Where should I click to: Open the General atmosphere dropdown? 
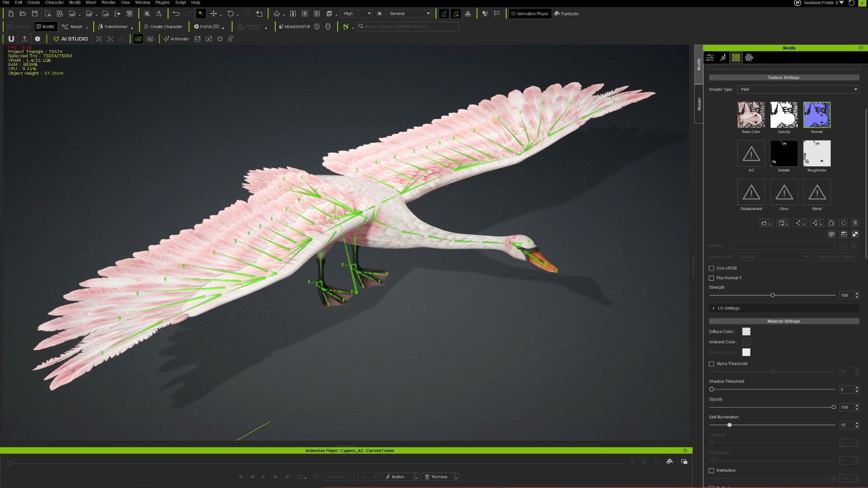(410, 14)
